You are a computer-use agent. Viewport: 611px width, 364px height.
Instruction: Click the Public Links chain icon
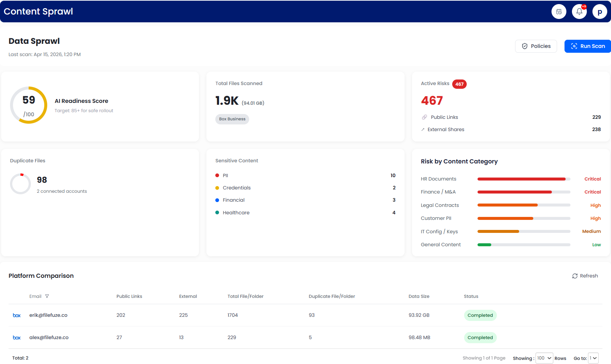pos(424,117)
